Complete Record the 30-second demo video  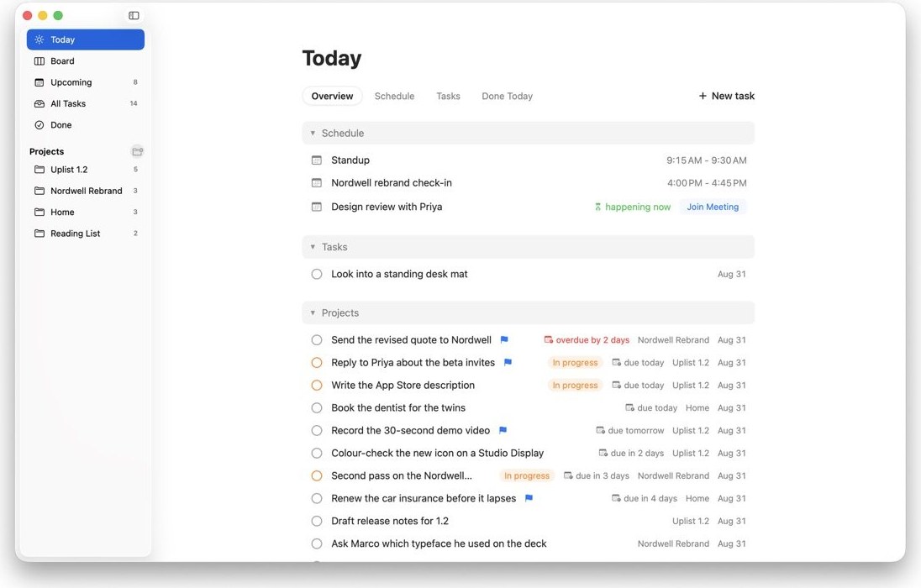click(317, 431)
